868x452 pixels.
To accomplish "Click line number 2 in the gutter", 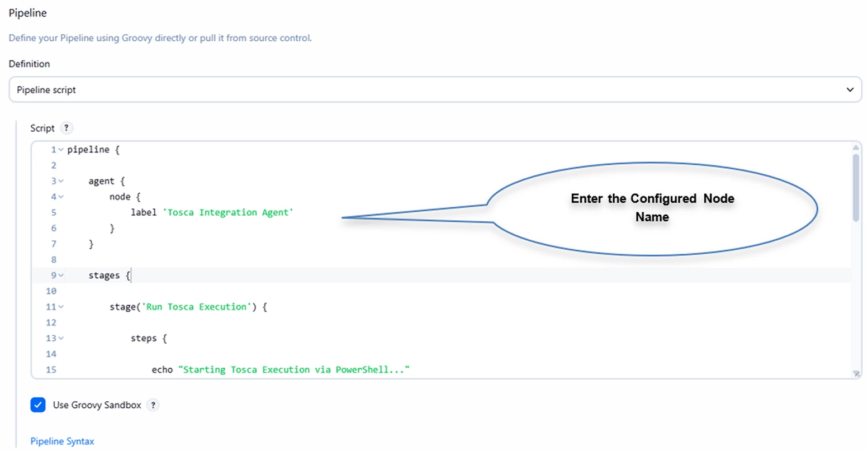I will click(x=54, y=165).
